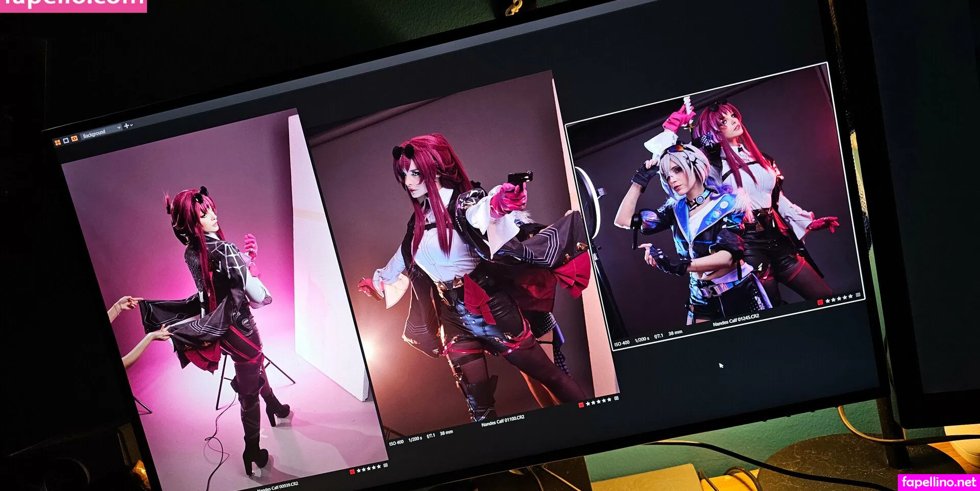Click gray variant icon on 01100.CR2

click(616, 398)
